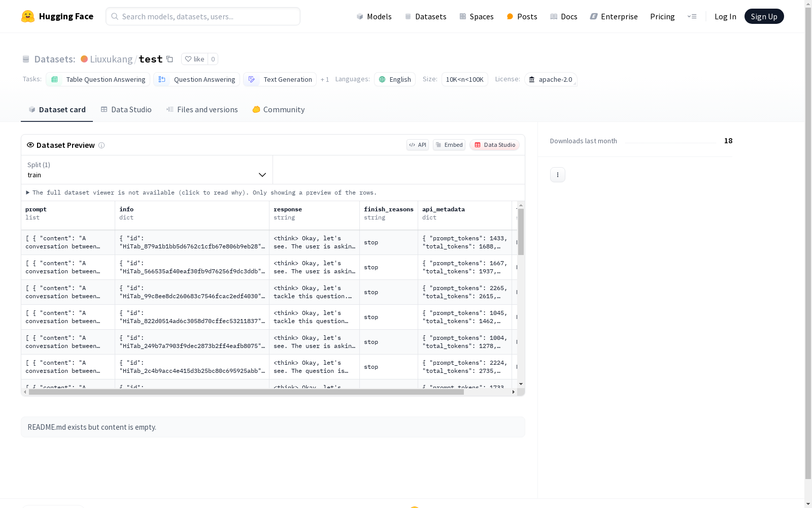Click the API button in Dataset Preview
The image size is (812, 508).
tap(418, 145)
